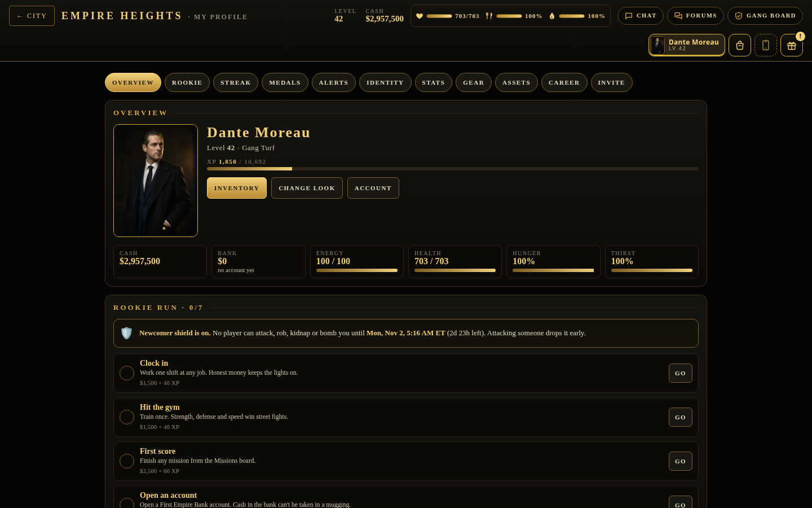Image resolution: width=812 pixels, height=508 pixels.
Task: Go back to City
Action: pos(32,16)
